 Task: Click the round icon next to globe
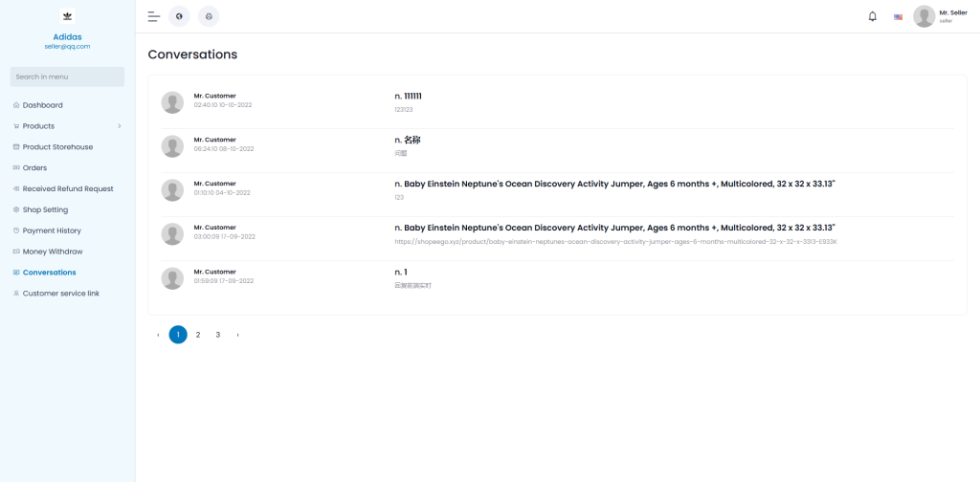pyautogui.click(x=209, y=16)
